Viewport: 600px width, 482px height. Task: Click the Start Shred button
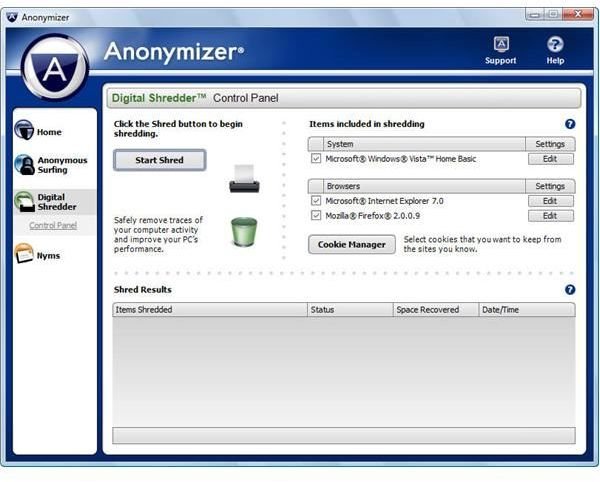click(x=160, y=160)
